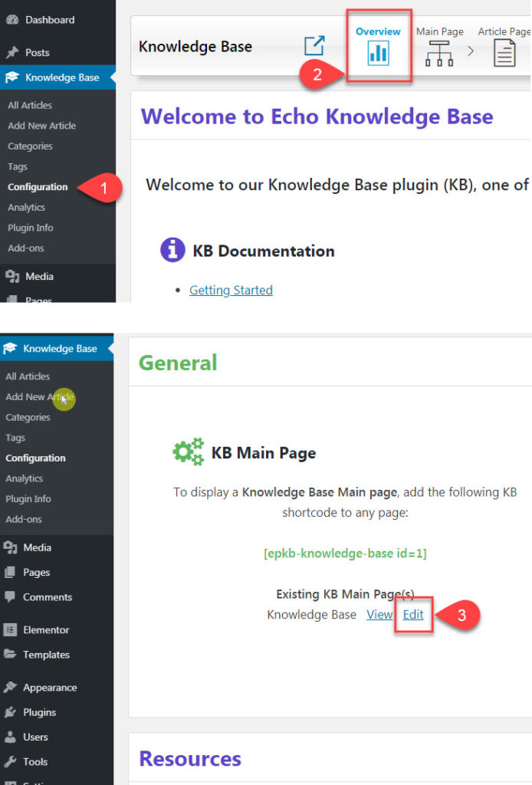This screenshot has height=785, width=532.
Task: Open All Articles in the upper sidebar
Action: pyautogui.click(x=30, y=105)
